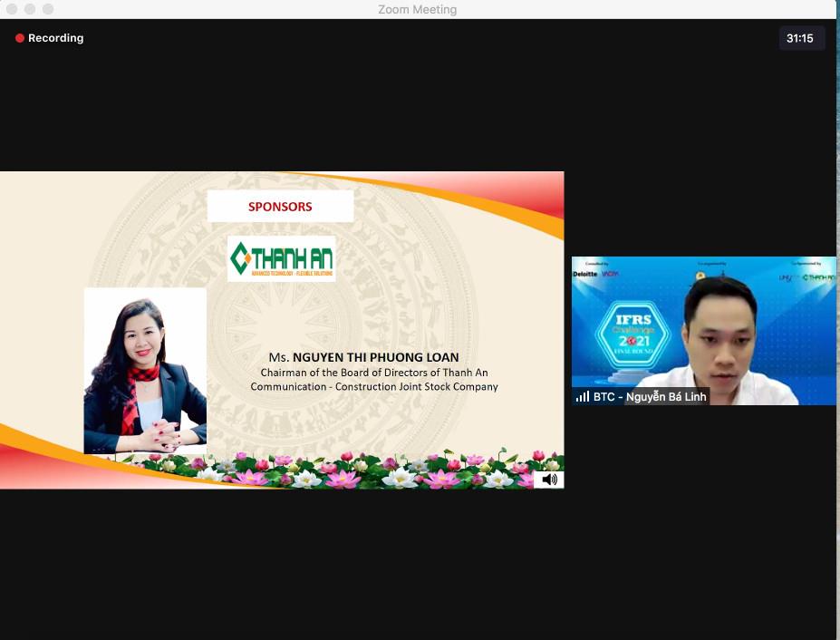Click the portrait photo of Ms. Loan
840x640 pixels.
(x=145, y=371)
